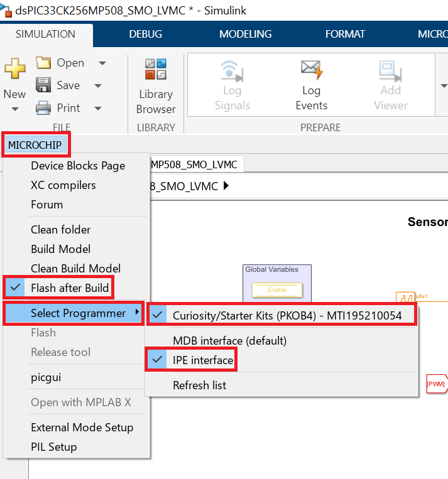Choose Forum menu item
The image size is (448, 479).
[x=46, y=205]
